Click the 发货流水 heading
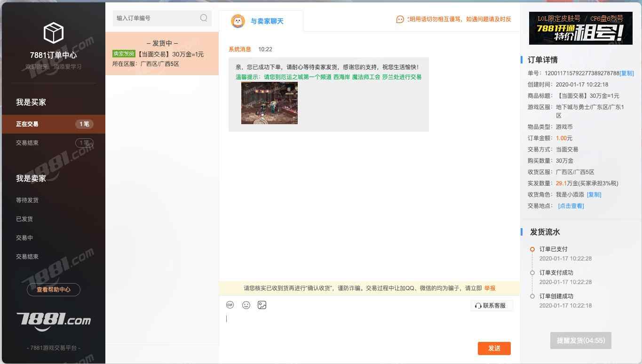642x364 pixels. point(545,232)
